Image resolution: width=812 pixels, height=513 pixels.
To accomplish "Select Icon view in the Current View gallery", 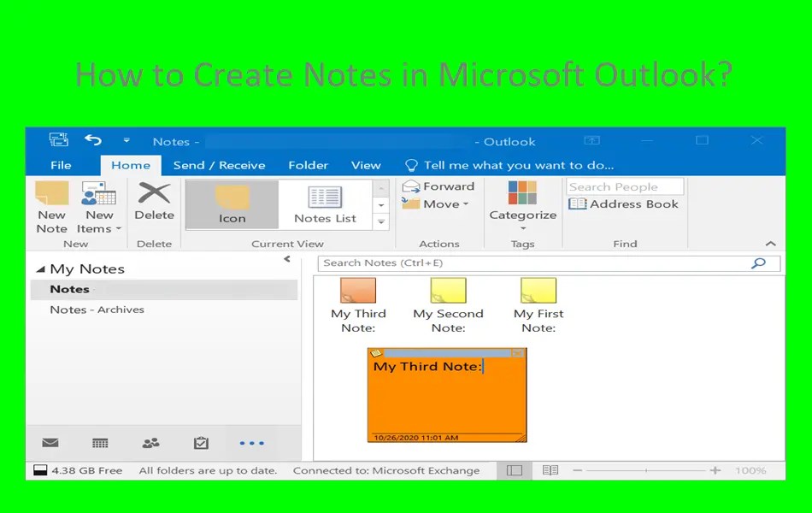I will coord(231,203).
